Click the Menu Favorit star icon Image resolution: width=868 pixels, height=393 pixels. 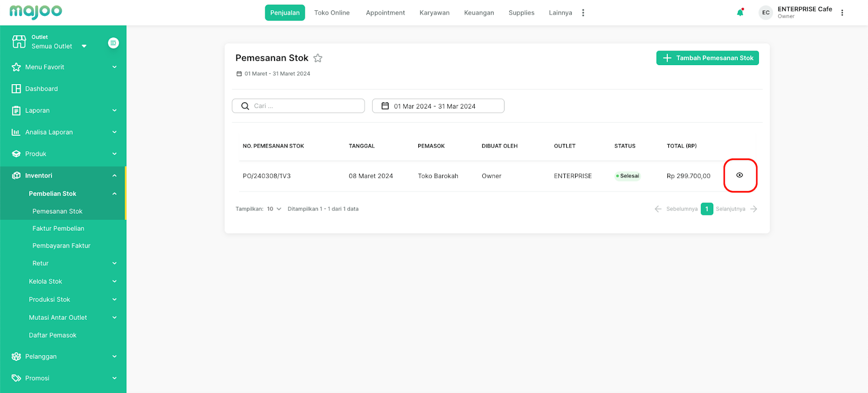(x=16, y=67)
